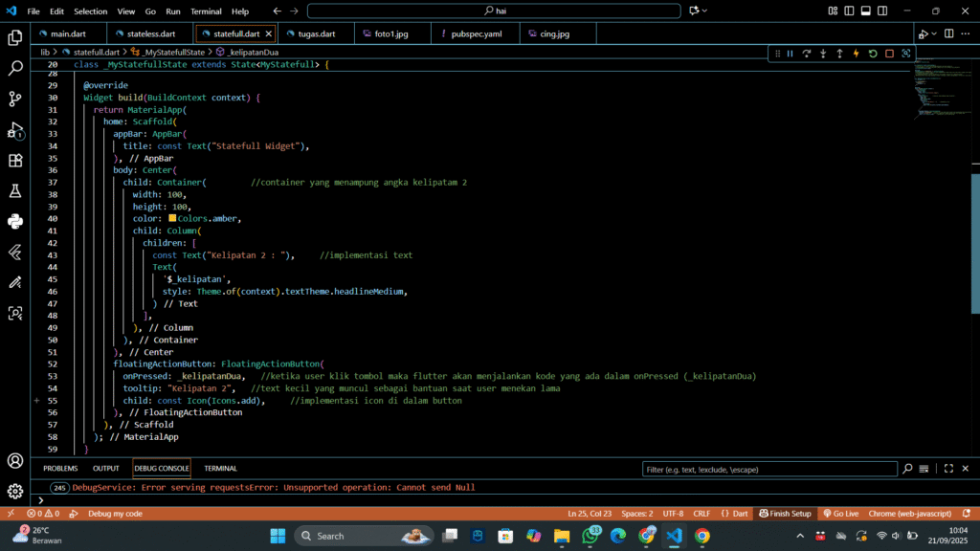Image resolution: width=980 pixels, height=551 pixels.
Task: Open the Extensions view in activity bar
Action: (15, 161)
